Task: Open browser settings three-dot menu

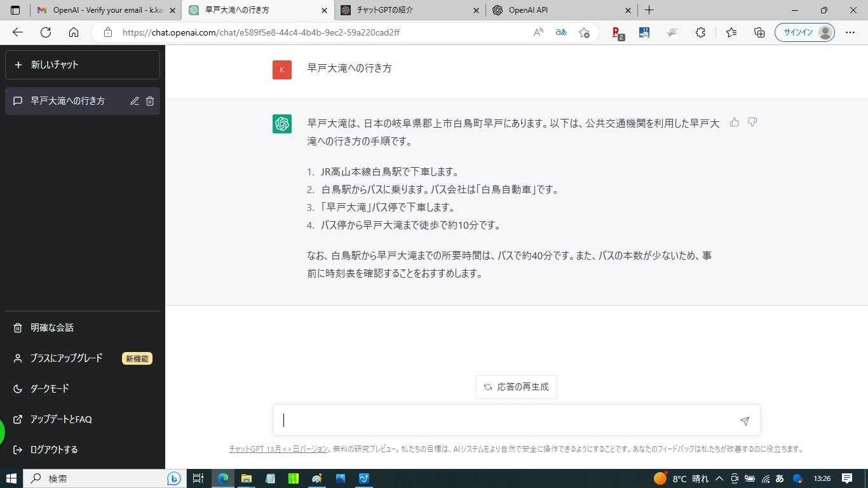Action: click(850, 32)
